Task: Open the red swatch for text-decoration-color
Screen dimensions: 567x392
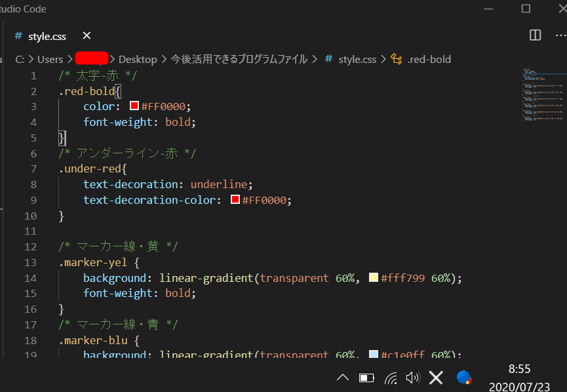Action: click(235, 199)
